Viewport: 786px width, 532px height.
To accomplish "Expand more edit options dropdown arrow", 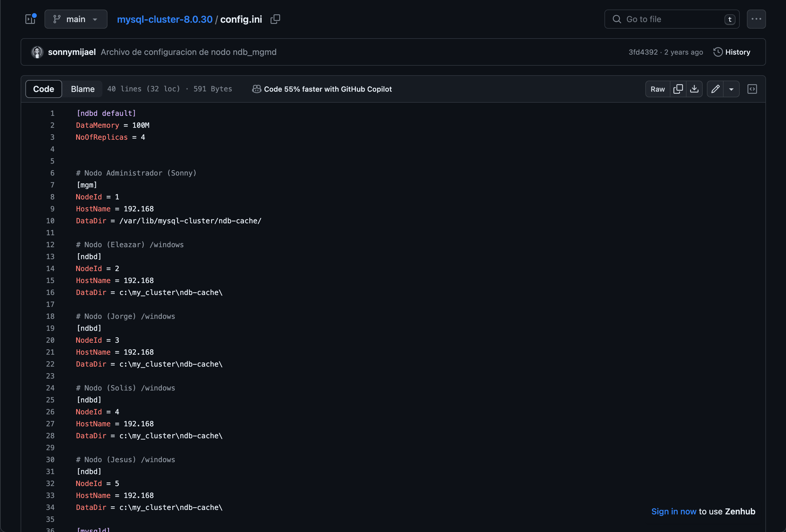I will click(x=731, y=89).
